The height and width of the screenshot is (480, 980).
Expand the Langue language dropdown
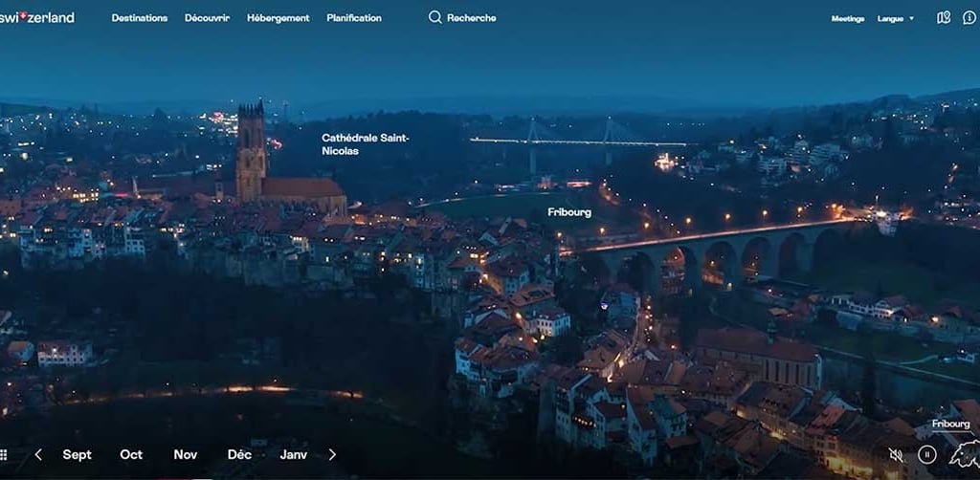tap(895, 19)
